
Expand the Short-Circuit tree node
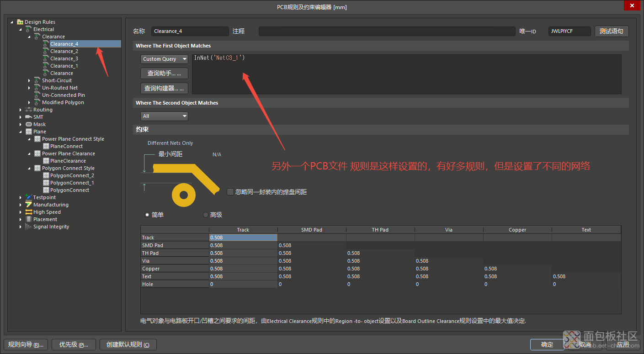coord(29,80)
